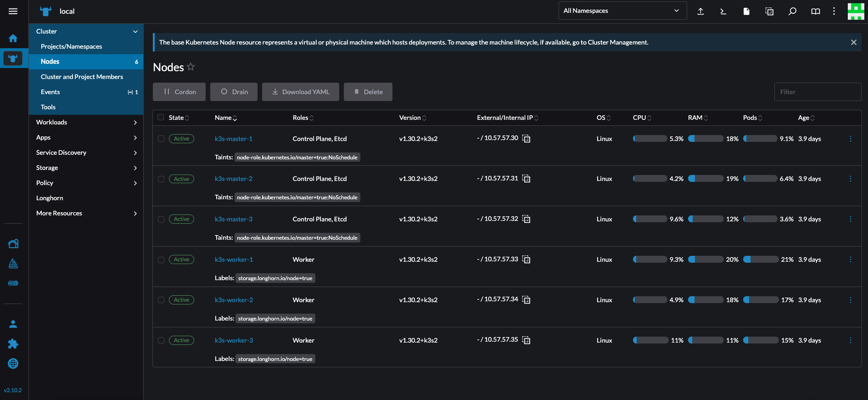This screenshot has height=400, width=868.
Task: Close the Kubernetes Node info banner
Action: pyautogui.click(x=853, y=42)
